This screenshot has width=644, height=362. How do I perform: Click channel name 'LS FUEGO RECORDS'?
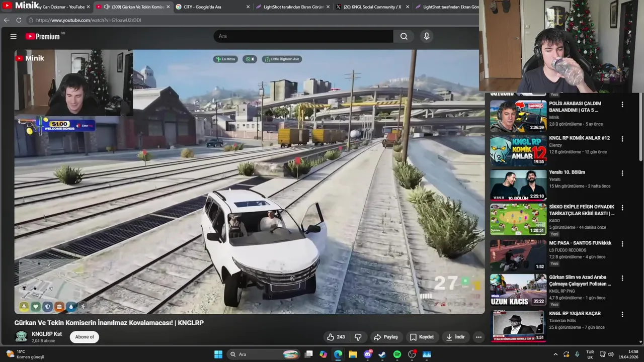click(568, 250)
